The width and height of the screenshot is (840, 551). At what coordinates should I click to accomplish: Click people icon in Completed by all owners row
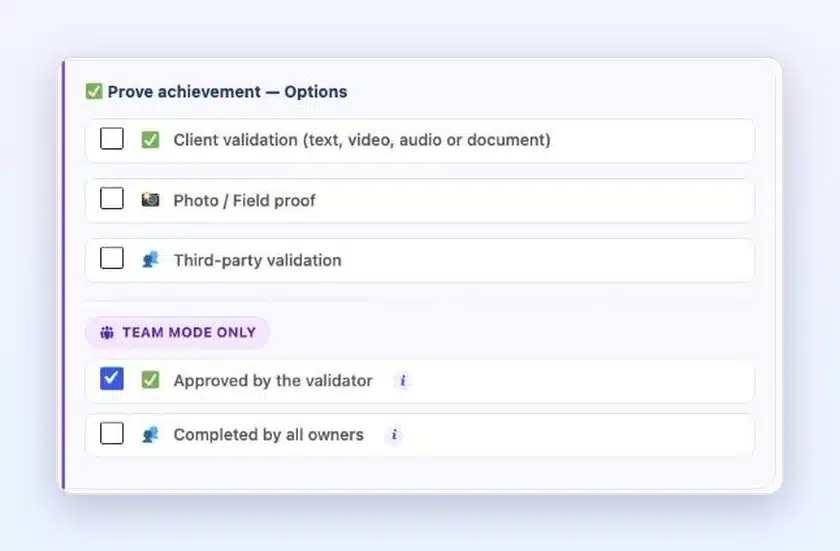coord(150,434)
